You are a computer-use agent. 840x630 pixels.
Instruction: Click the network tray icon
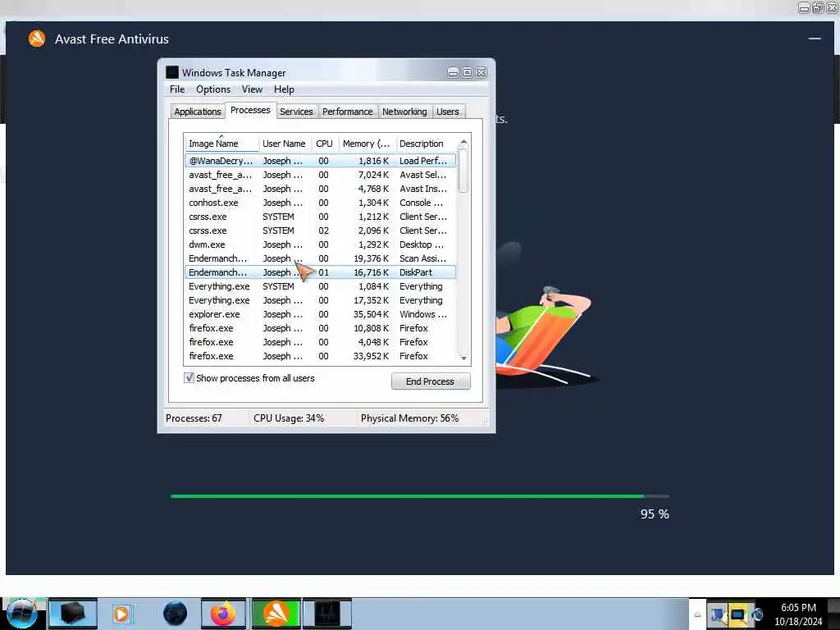(x=717, y=614)
